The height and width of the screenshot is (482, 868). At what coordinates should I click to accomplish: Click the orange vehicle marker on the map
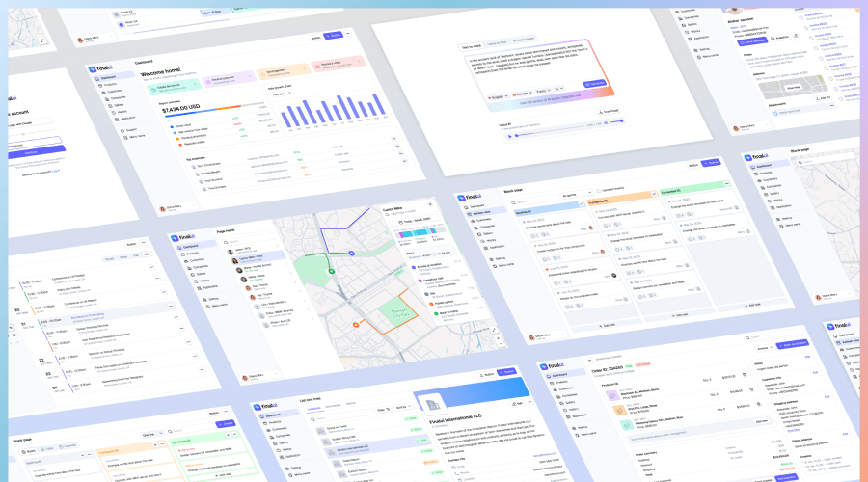tap(356, 324)
